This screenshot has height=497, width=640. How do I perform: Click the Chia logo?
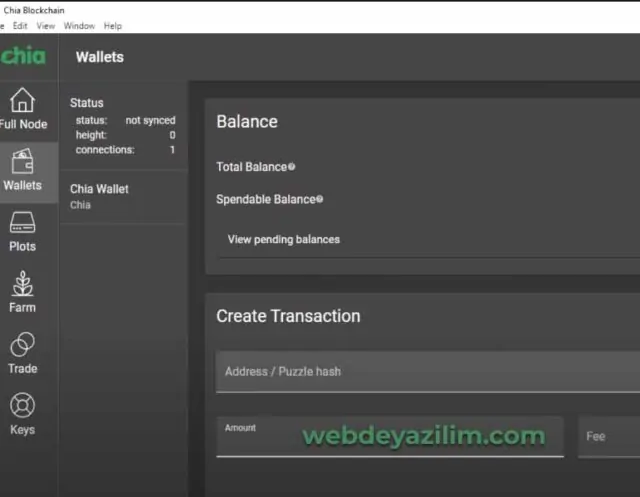point(23,56)
